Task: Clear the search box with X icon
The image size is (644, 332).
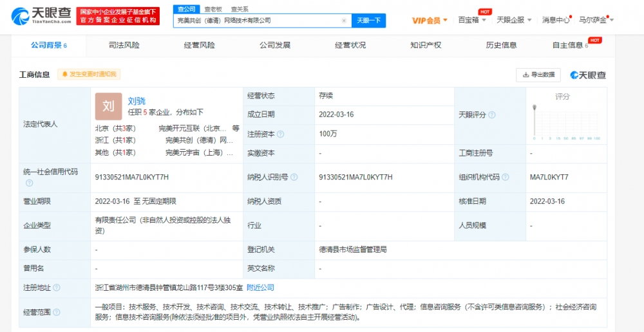Action: pos(344,21)
